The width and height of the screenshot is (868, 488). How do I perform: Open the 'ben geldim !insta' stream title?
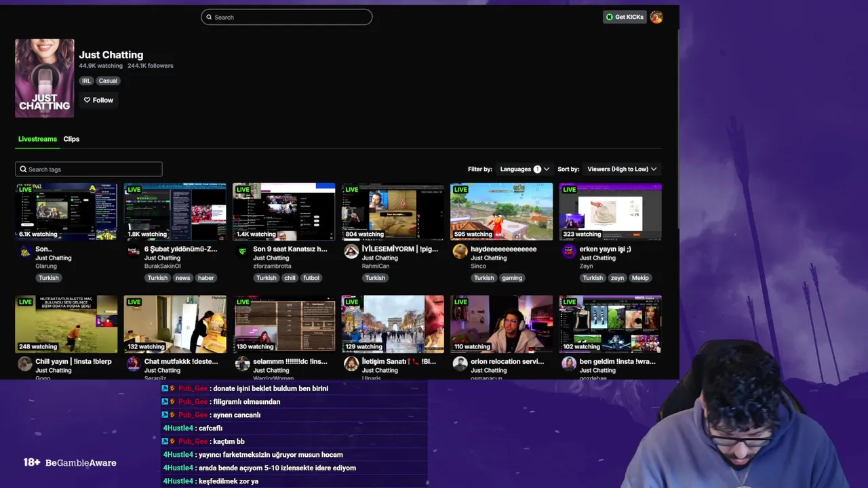tap(617, 361)
